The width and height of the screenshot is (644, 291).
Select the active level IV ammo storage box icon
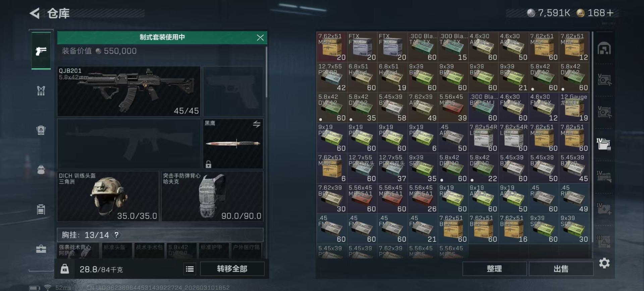(x=604, y=144)
